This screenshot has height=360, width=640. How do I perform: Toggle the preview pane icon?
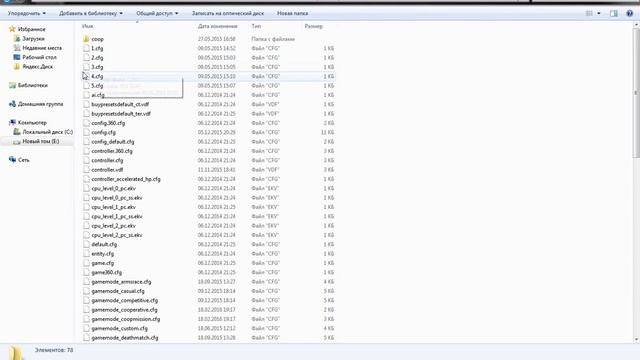[x=613, y=13]
